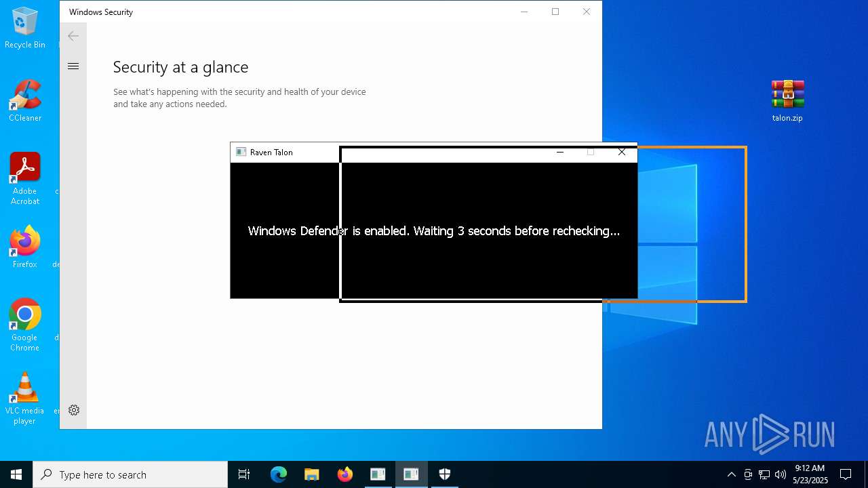Launch Firefox from the desktop shortcut

click(25, 247)
